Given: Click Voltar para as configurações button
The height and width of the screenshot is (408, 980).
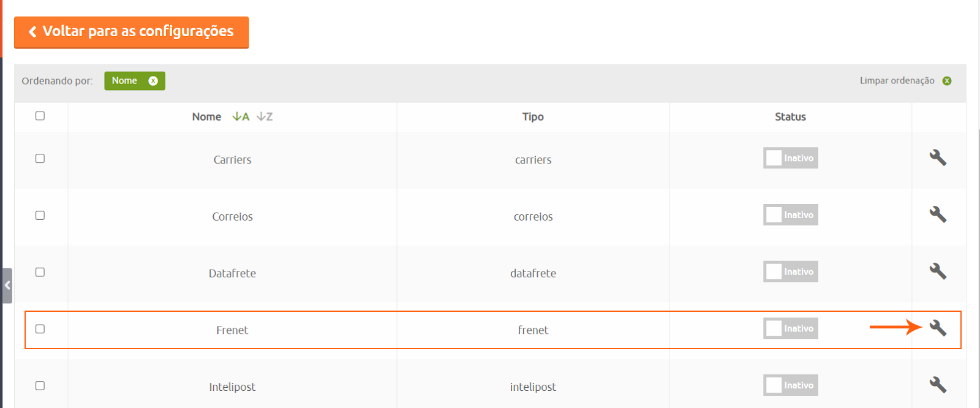Looking at the screenshot, I should [131, 32].
